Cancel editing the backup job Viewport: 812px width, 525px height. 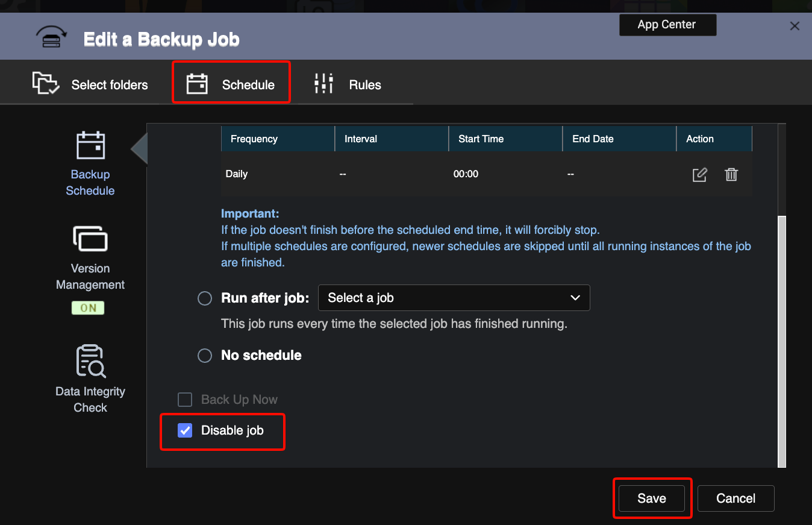(x=735, y=498)
